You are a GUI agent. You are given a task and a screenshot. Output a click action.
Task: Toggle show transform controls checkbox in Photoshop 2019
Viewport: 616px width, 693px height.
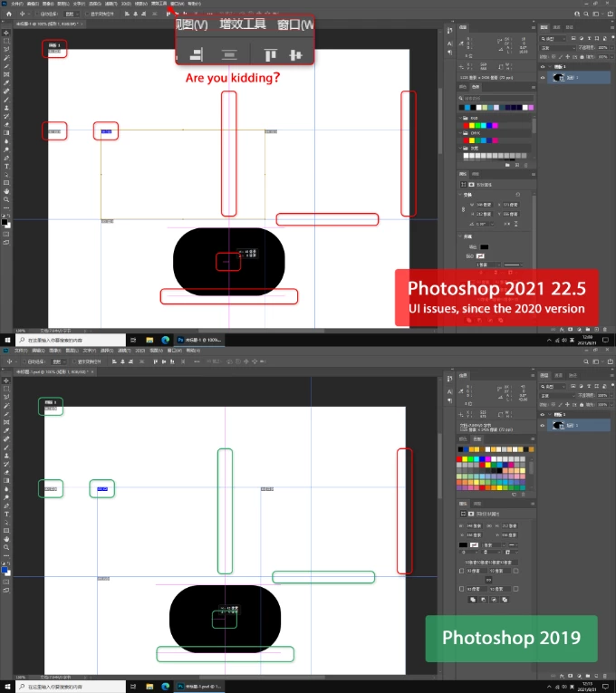[74, 361]
